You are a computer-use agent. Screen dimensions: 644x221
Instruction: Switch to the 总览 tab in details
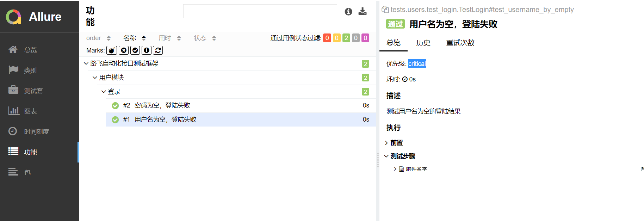[394, 43]
